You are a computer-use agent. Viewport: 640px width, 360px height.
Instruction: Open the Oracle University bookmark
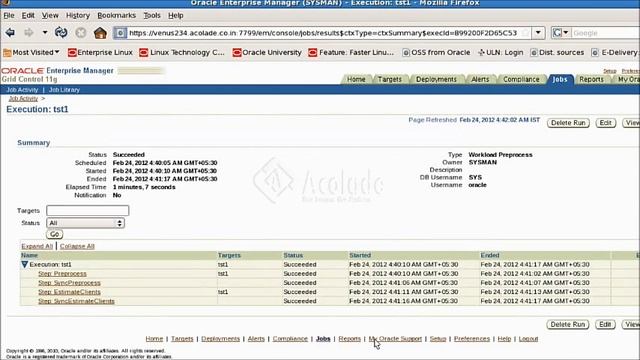pos(267,52)
